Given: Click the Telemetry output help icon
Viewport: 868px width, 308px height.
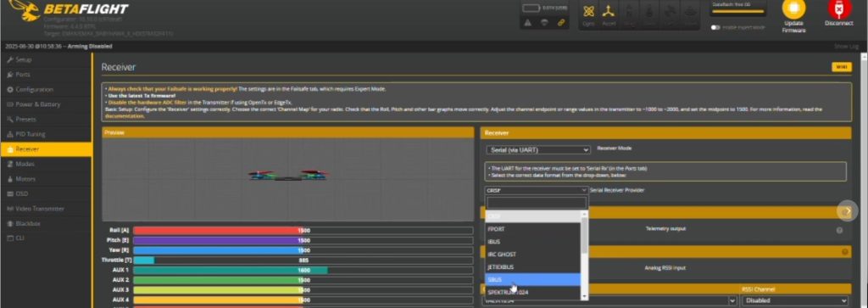Looking at the screenshot, I should (839, 231).
